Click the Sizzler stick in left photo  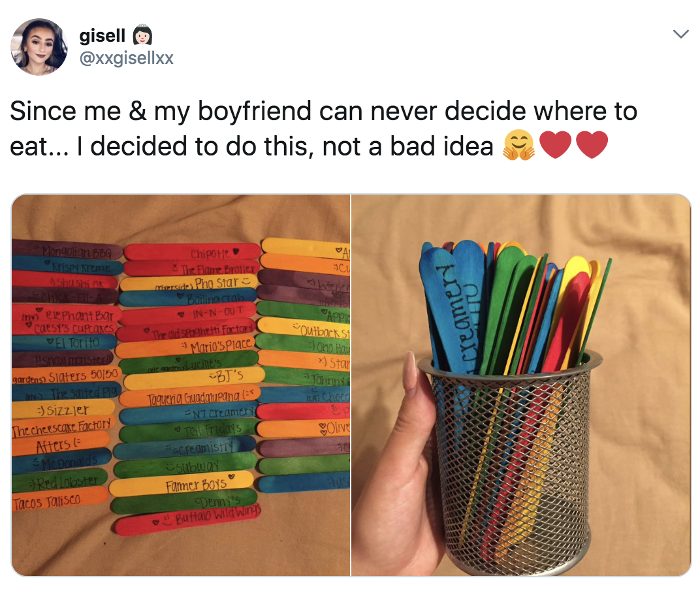tap(63, 409)
